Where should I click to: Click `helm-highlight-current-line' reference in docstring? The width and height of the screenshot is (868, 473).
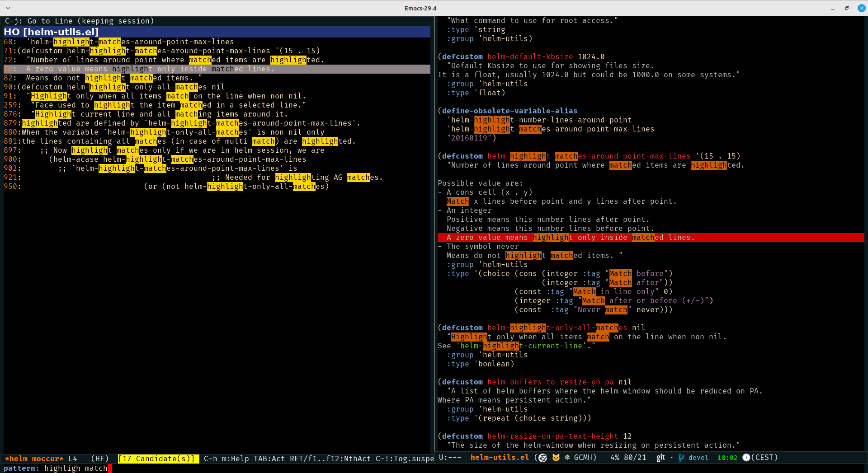(x=521, y=346)
